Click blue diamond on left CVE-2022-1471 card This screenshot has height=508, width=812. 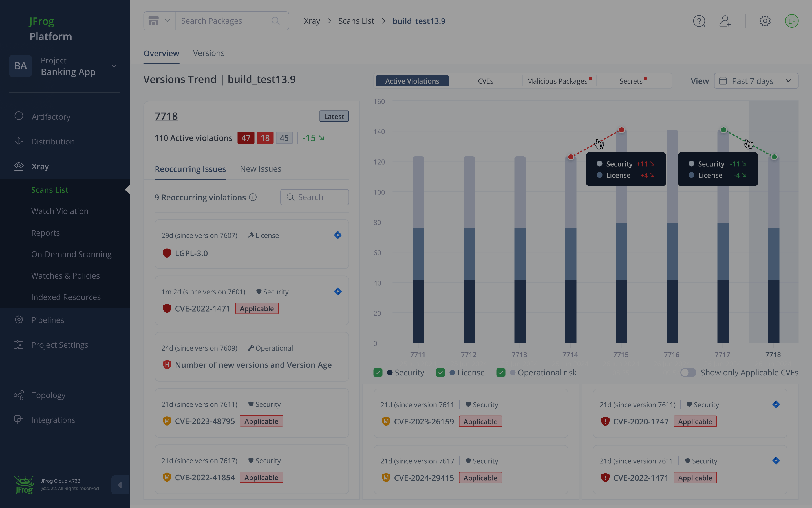pos(338,291)
